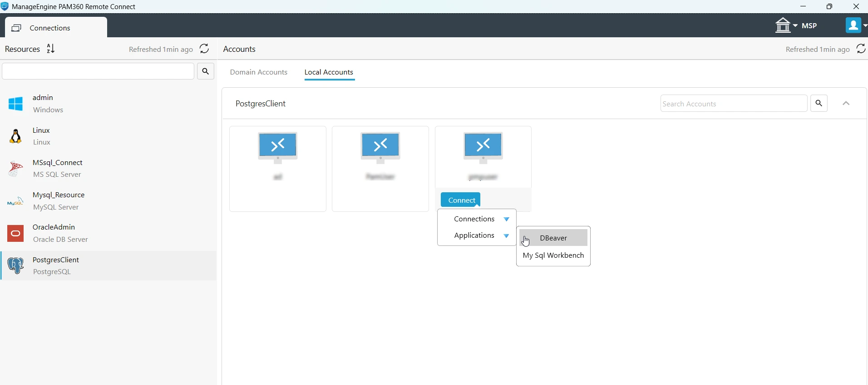Refresh the Resources list
This screenshot has width=868, height=385.
tap(204, 49)
